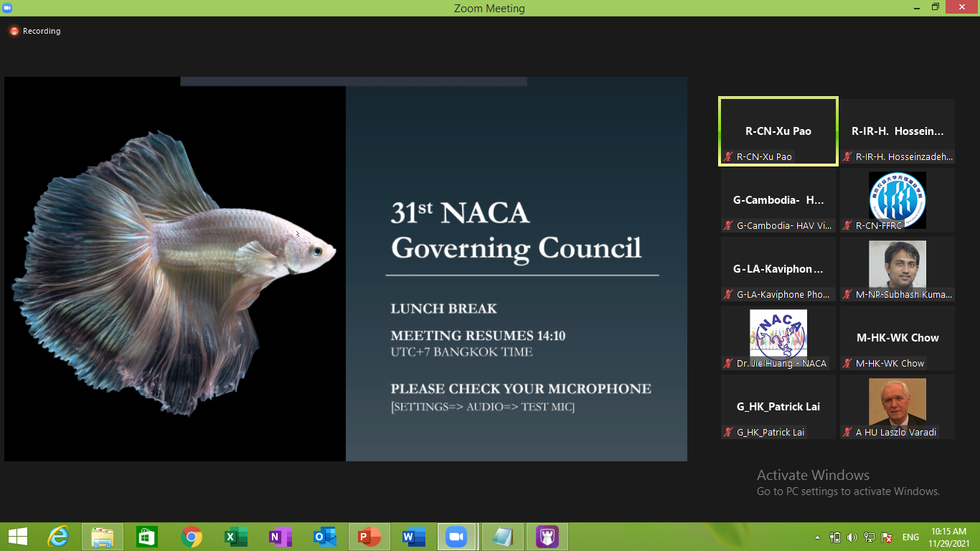Launch Google Chrome from the taskbar
Viewport: 980px width, 551px height.
point(192,537)
